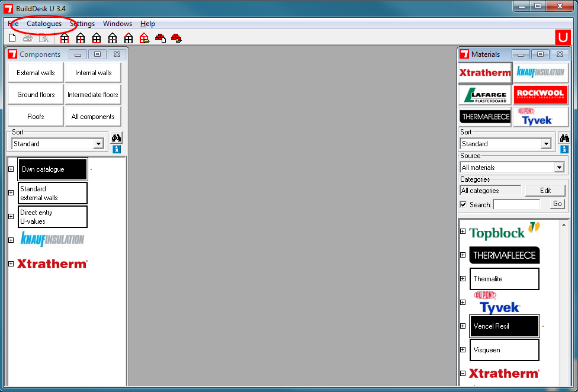The image size is (578, 392).
Task: Select Own catalogue tree item
Action: tap(52, 169)
